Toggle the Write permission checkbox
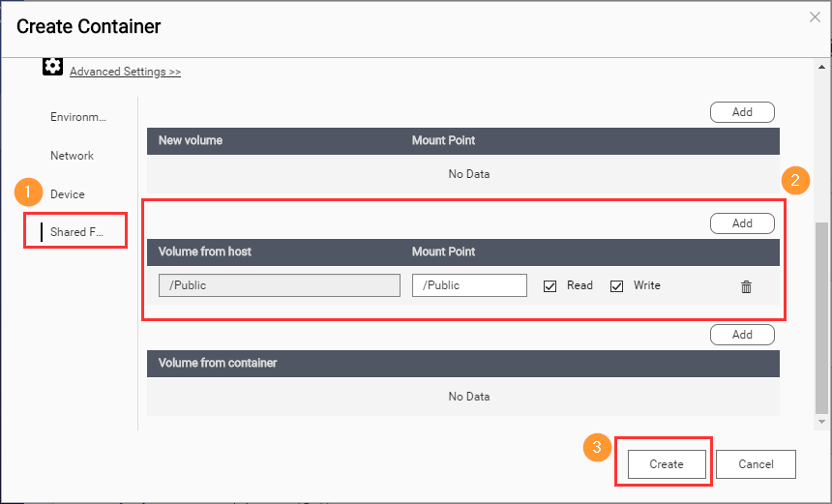The height and width of the screenshot is (504, 832). coord(616,286)
